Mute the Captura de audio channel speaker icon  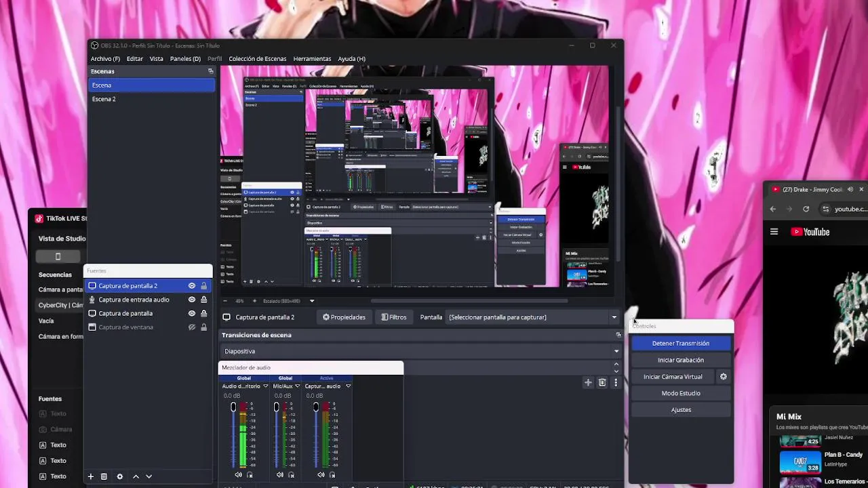(321, 475)
